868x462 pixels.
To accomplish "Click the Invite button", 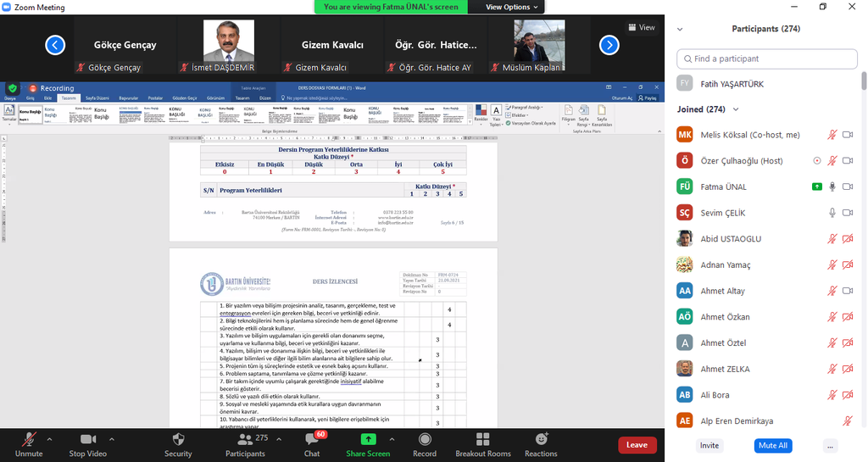I will coord(709,445).
